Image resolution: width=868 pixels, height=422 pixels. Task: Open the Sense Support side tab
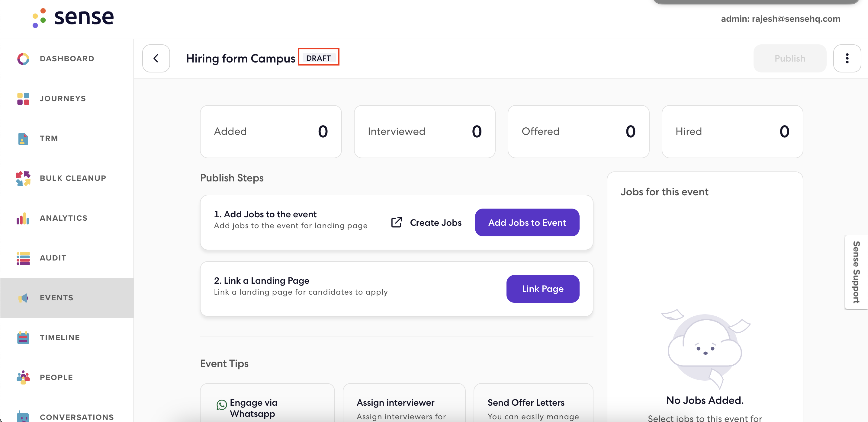tap(856, 272)
